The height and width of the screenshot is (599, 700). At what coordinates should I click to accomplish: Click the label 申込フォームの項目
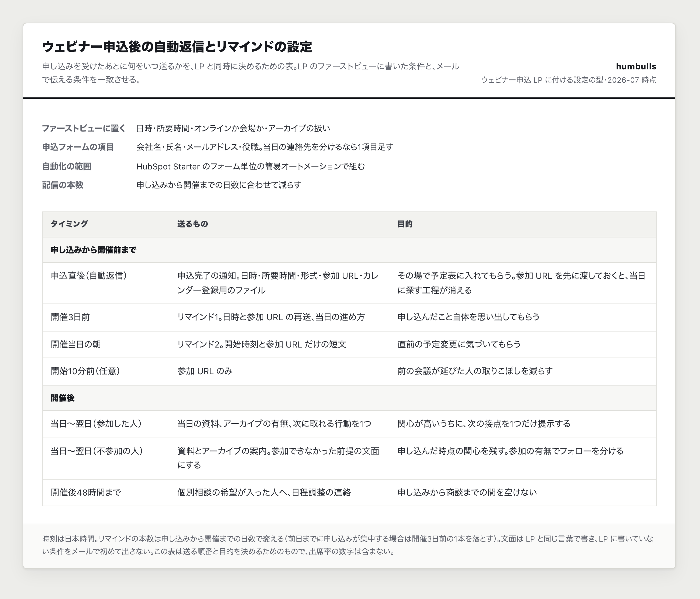[x=78, y=147]
